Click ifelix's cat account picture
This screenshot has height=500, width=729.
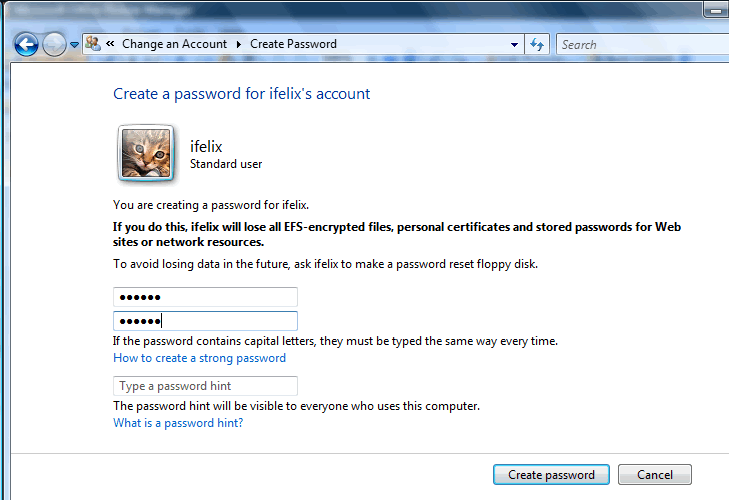147,153
